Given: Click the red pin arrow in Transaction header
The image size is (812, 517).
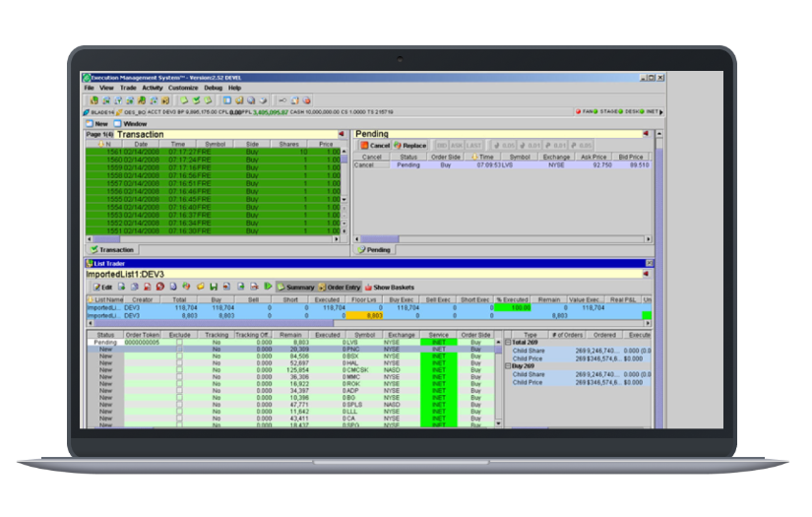Looking at the screenshot, I should click(x=342, y=134).
